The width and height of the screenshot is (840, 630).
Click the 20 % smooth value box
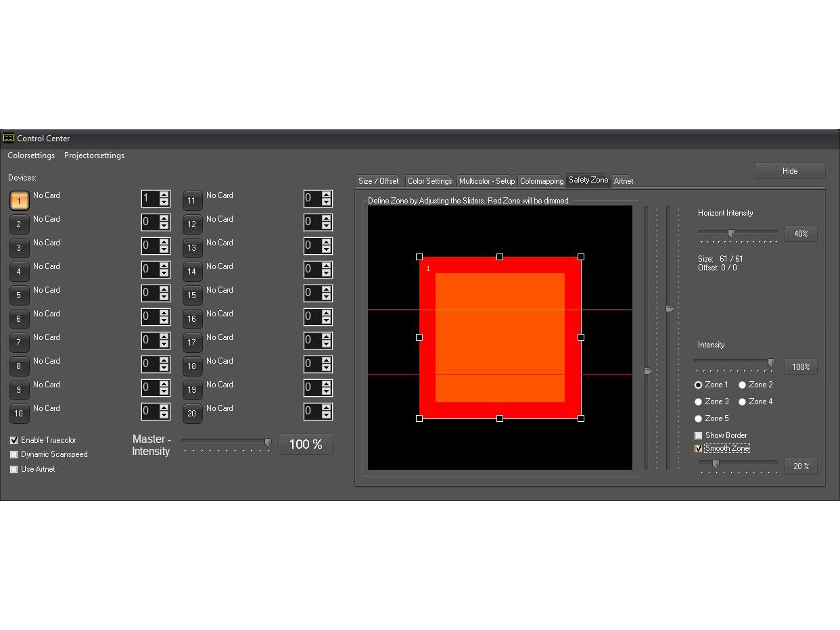pyautogui.click(x=801, y=466)
